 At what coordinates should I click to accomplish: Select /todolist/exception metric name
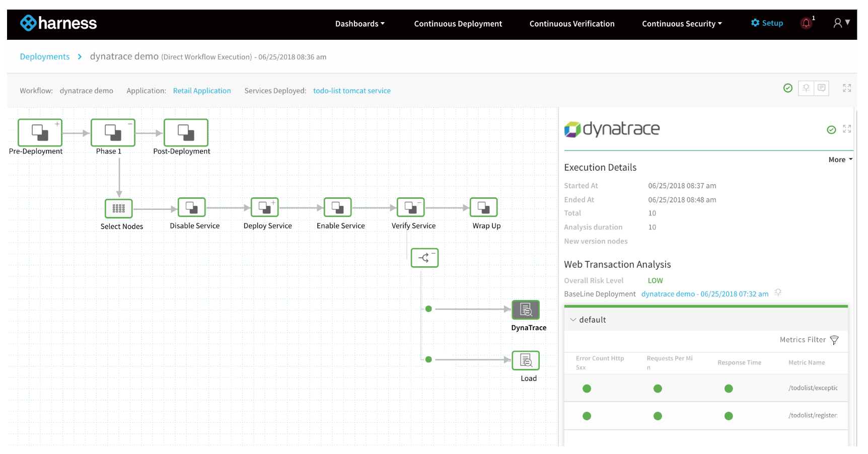click(x=813, y=388)
